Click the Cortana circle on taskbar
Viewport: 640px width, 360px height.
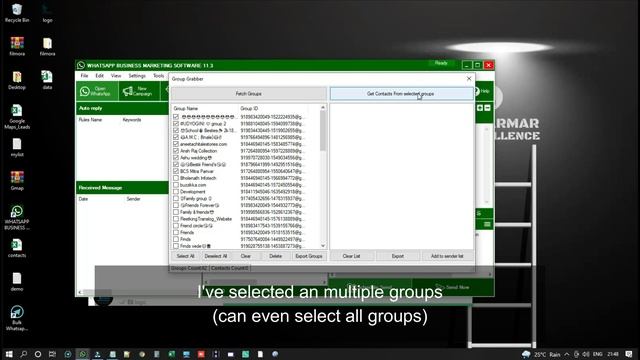pos(38,354)
